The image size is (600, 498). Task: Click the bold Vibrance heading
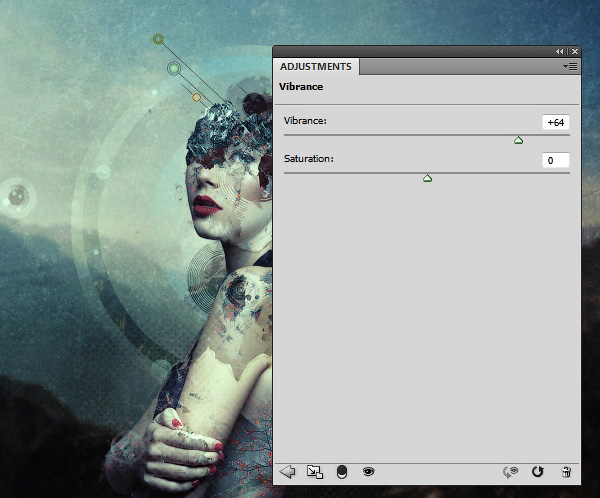point(301,87)
